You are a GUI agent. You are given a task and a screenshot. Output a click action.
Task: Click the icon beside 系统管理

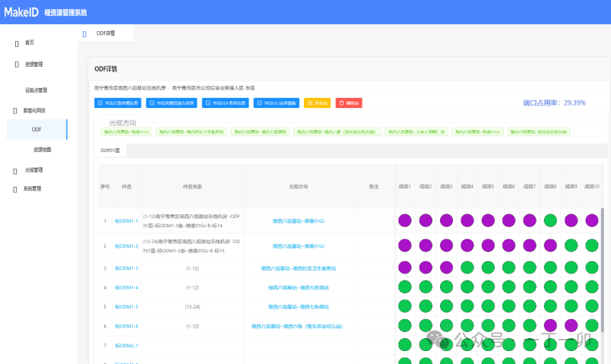15,189
